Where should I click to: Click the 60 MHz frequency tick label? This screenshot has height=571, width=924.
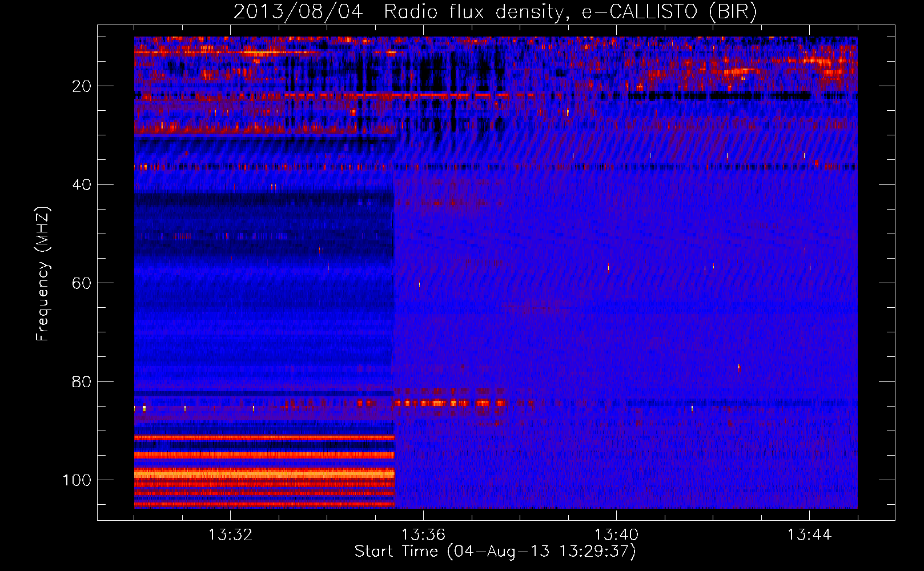point(82,283)
